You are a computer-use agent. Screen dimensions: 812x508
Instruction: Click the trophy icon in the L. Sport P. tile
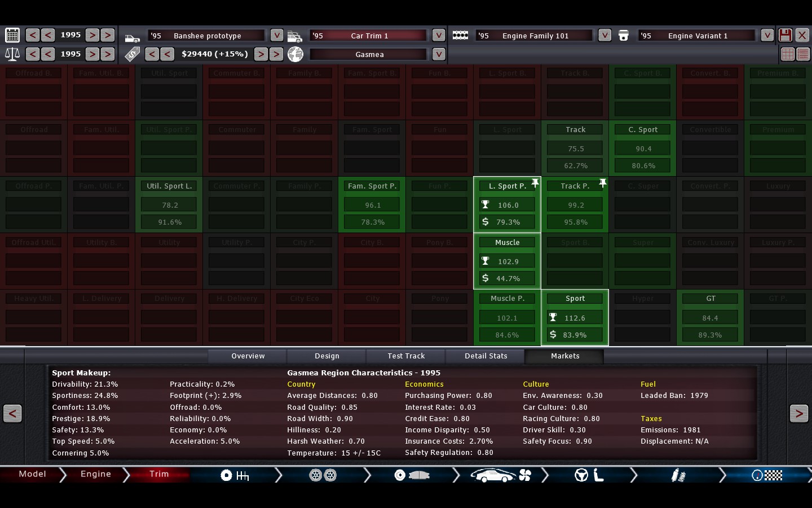(x=486, y=204)
